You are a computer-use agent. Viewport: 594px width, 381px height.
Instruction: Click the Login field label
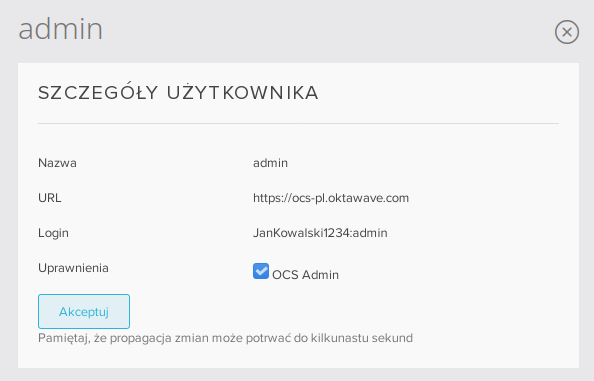(x=53, y=233)
